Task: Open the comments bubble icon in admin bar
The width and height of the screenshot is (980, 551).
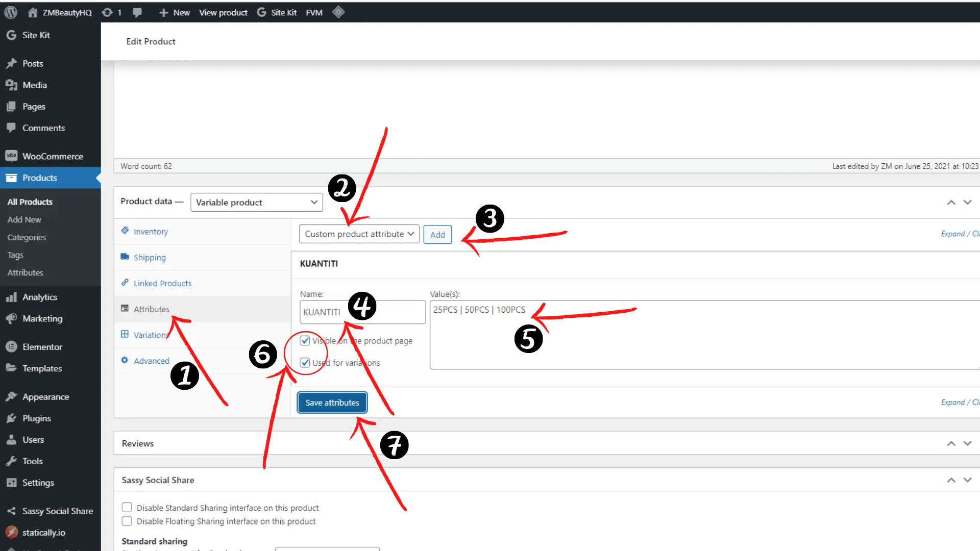Action: click(x=137, y=12)
